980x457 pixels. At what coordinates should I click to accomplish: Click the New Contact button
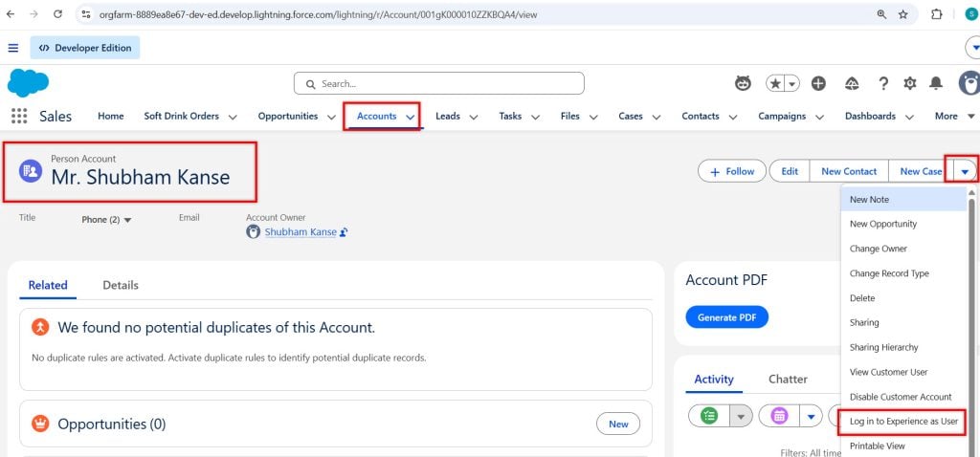point(849,171)
